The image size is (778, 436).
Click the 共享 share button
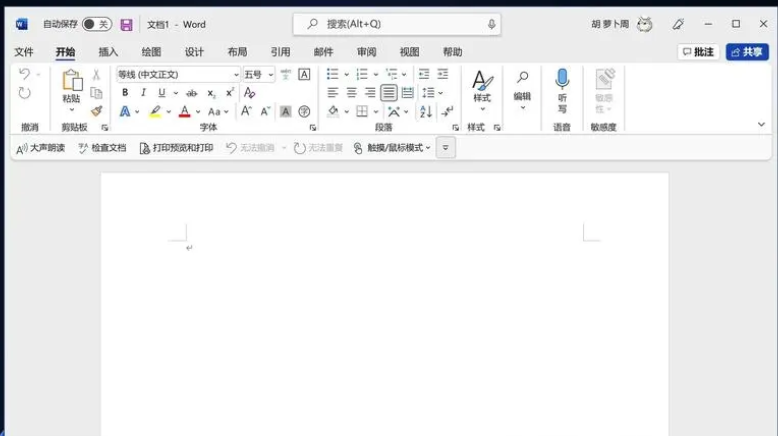747,52
